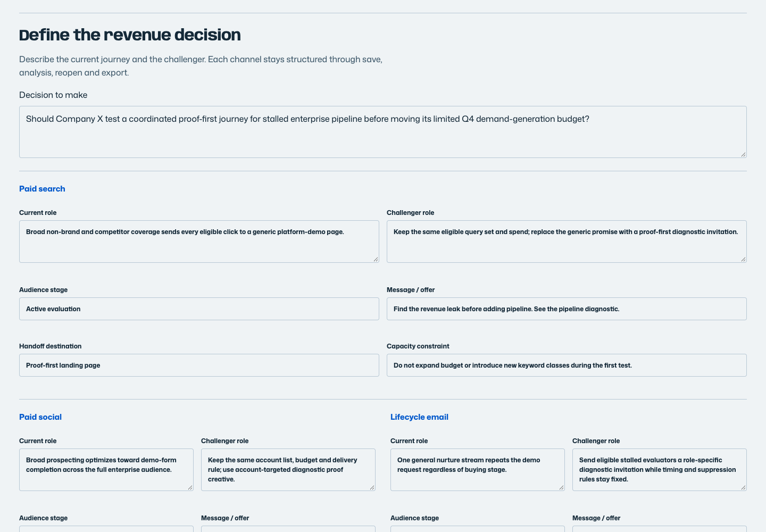Click the 'Lifecycle email' section heading

coord(419,417)
